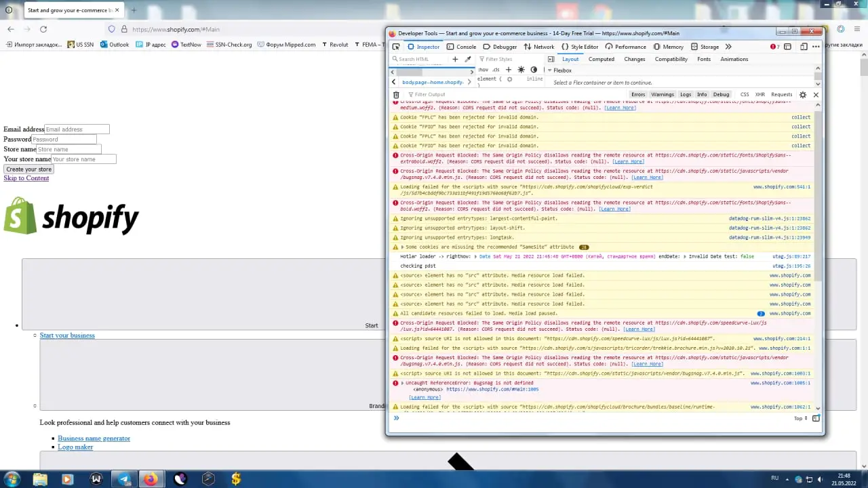This screenshot has height=488, width=868.
Task: Click the Search HTML field
Action: (x=419, y=59)
